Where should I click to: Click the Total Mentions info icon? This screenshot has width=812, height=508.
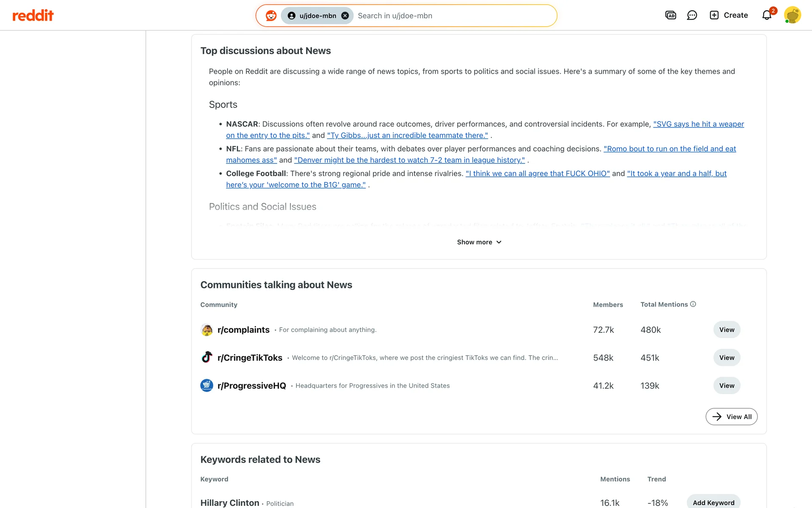tap(693, 304)
